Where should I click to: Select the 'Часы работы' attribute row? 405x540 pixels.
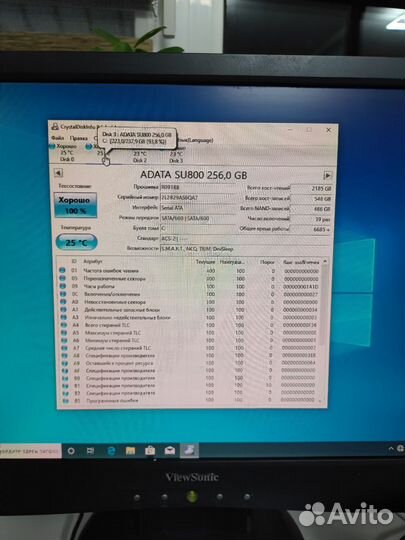(190, 287)
